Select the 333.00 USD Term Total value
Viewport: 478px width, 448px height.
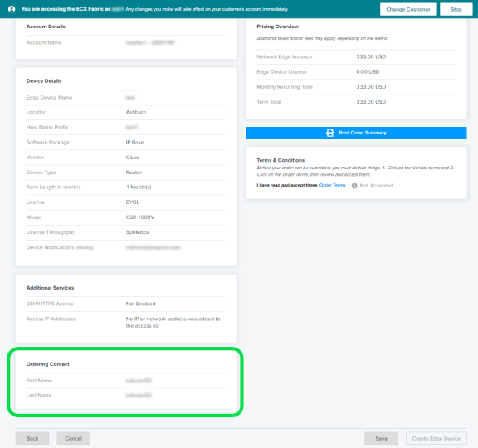click(371, 102)
